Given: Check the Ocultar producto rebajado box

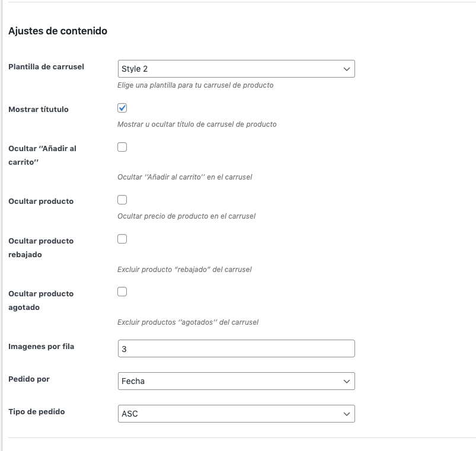Looking at the screenshot, I should (x=122, y=239).
